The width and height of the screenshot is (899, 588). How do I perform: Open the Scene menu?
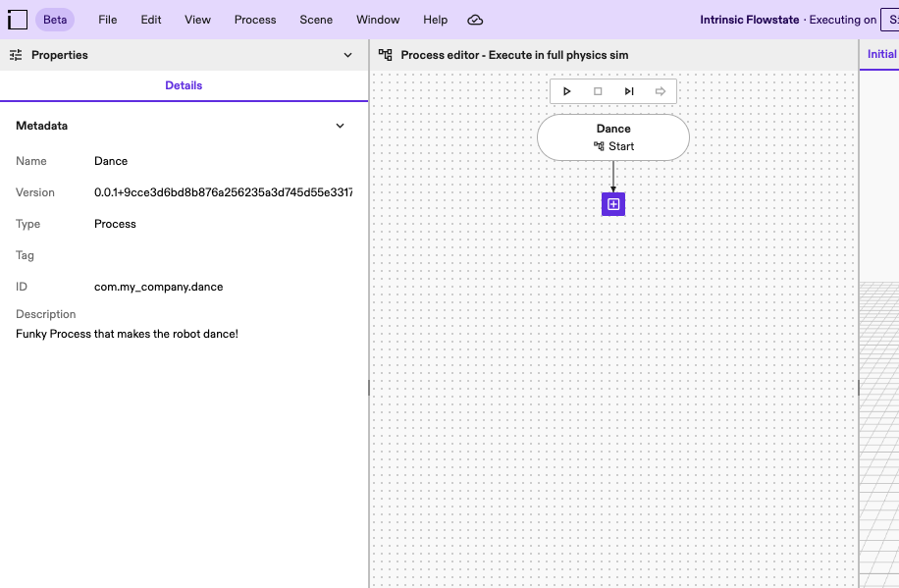coord(316,20)
